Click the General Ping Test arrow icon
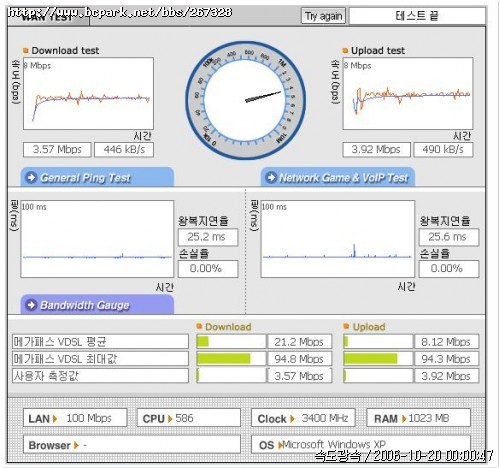The width and height of the screenshot is (500, 468). click(x=31, y=177)
